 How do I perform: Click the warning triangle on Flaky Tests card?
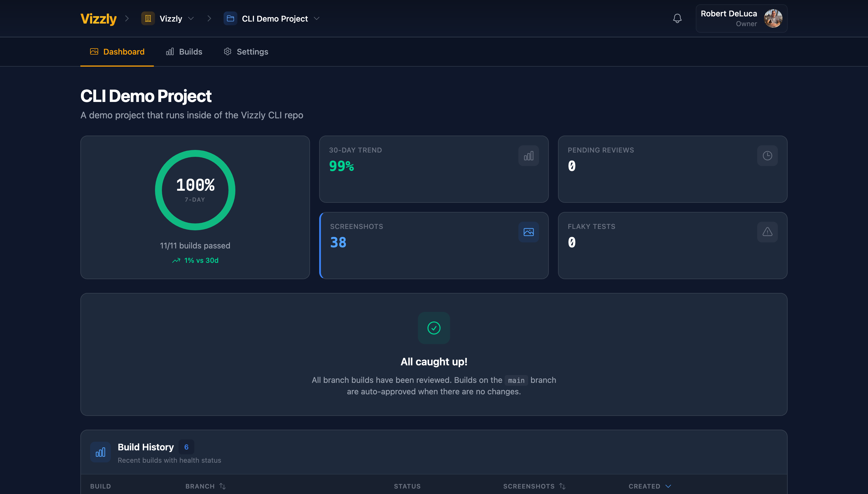point(768,232)
